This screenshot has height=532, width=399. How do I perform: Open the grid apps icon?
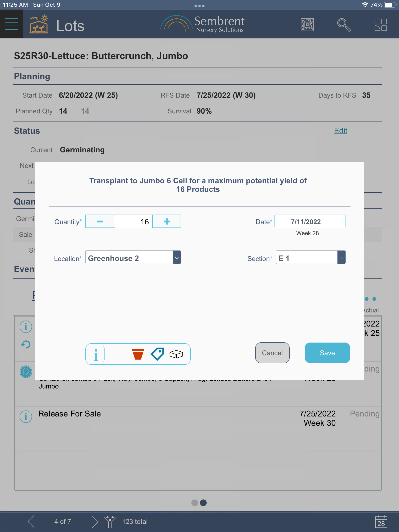pos(381,25)
